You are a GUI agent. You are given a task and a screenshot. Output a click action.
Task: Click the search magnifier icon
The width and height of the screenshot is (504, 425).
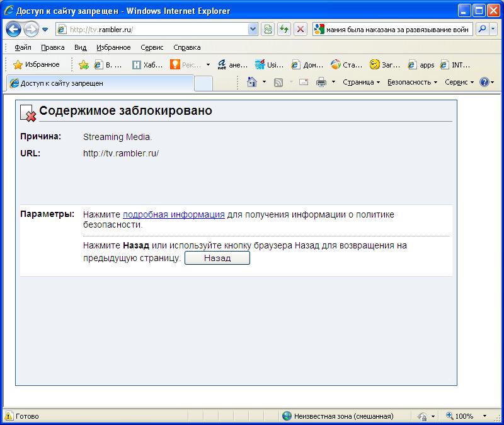click(483, 29)
